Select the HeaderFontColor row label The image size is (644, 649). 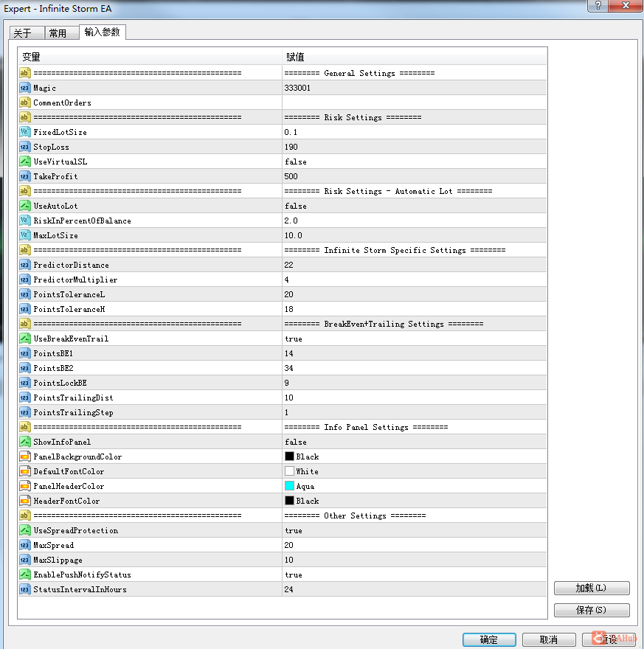click(x=66, y=502)
